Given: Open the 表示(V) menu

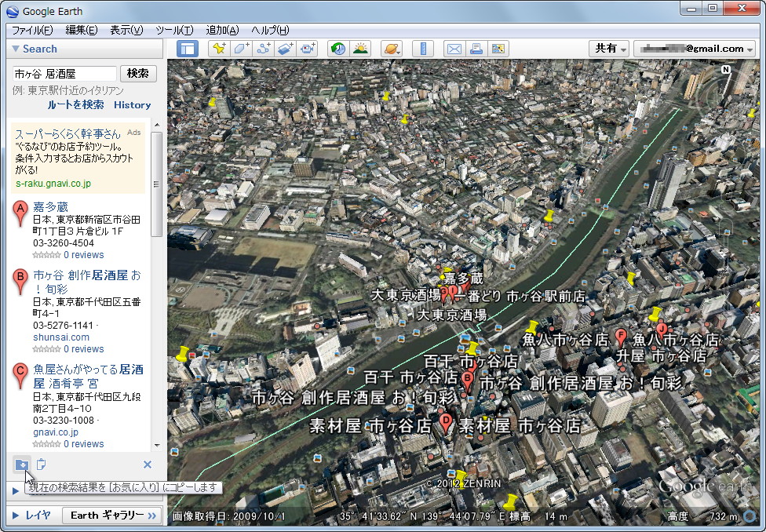Looking at the screenshot, I should point(126,31).
